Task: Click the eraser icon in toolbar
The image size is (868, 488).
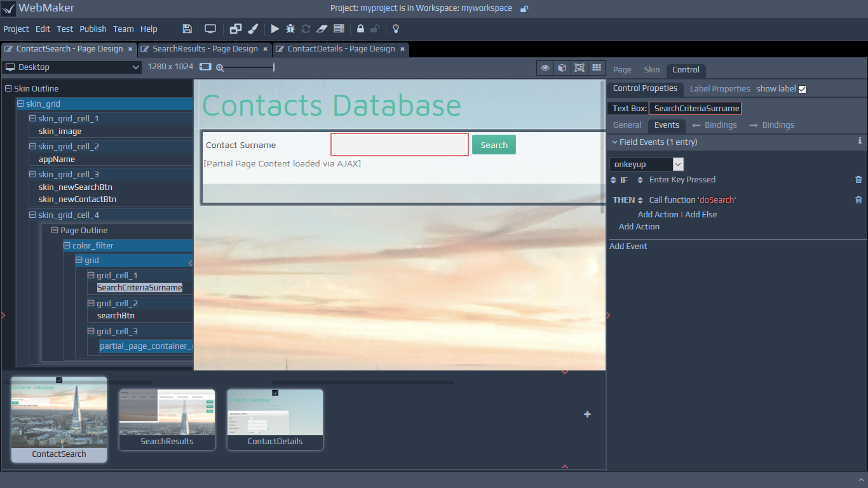Action: click(322, 29)
